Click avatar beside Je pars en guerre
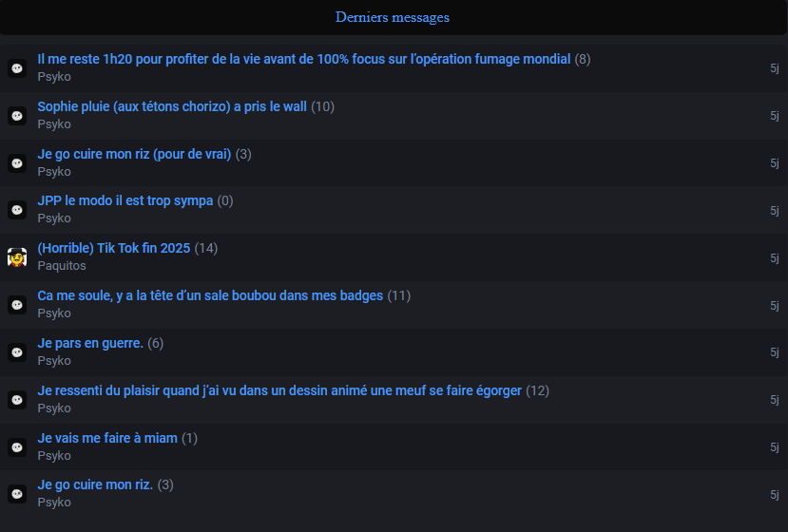 point(17,352)
